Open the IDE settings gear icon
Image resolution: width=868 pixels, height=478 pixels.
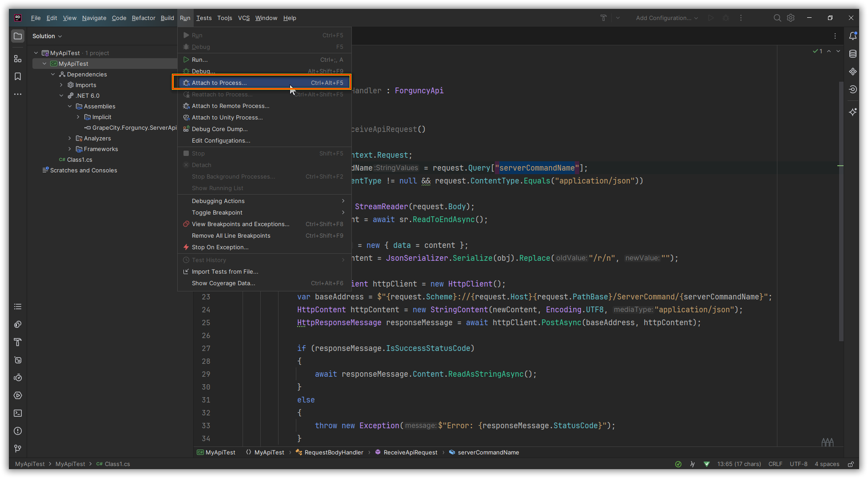click(x=791, y=18)
